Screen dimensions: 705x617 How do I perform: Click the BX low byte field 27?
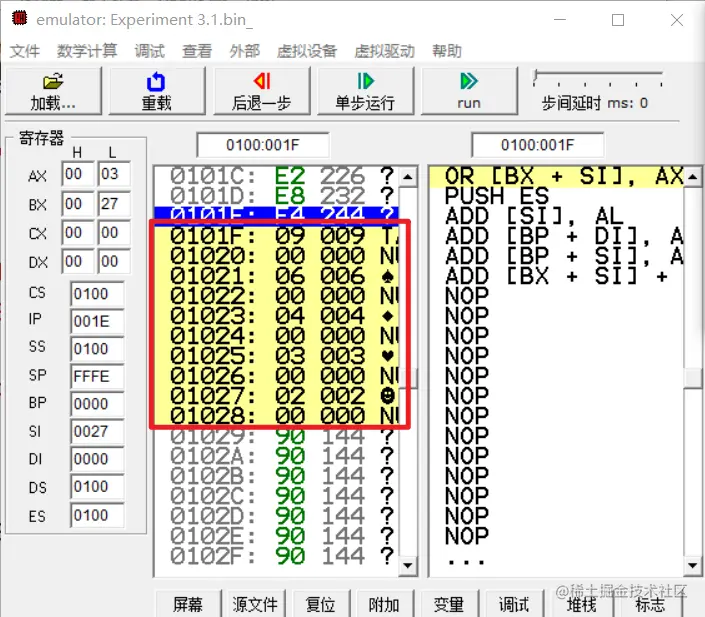click(114, 204)
